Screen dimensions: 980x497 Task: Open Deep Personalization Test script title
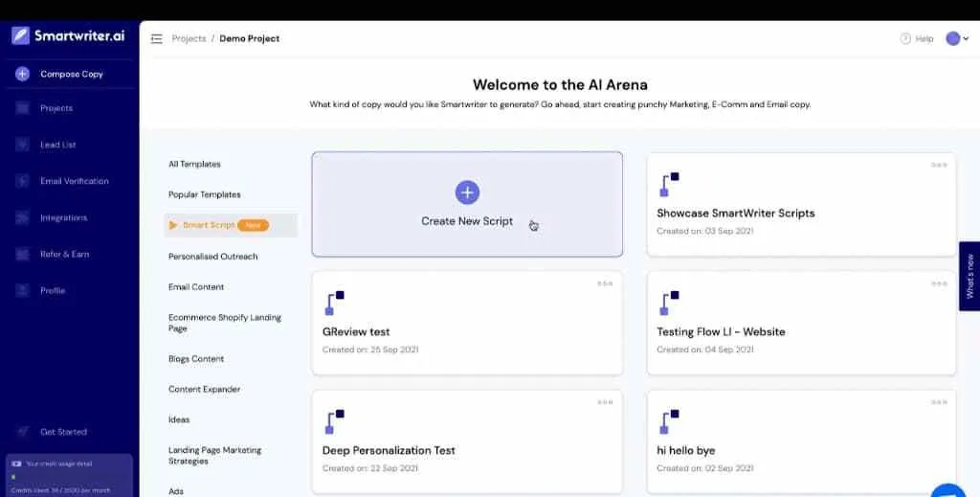[389, 450]
